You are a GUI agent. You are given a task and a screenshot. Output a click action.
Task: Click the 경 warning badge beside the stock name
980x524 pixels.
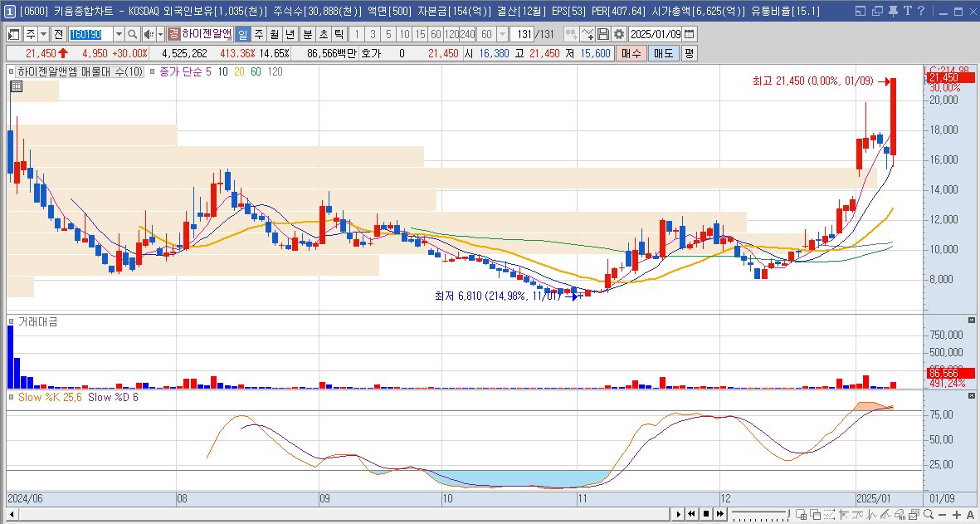[x=173, y=34]
